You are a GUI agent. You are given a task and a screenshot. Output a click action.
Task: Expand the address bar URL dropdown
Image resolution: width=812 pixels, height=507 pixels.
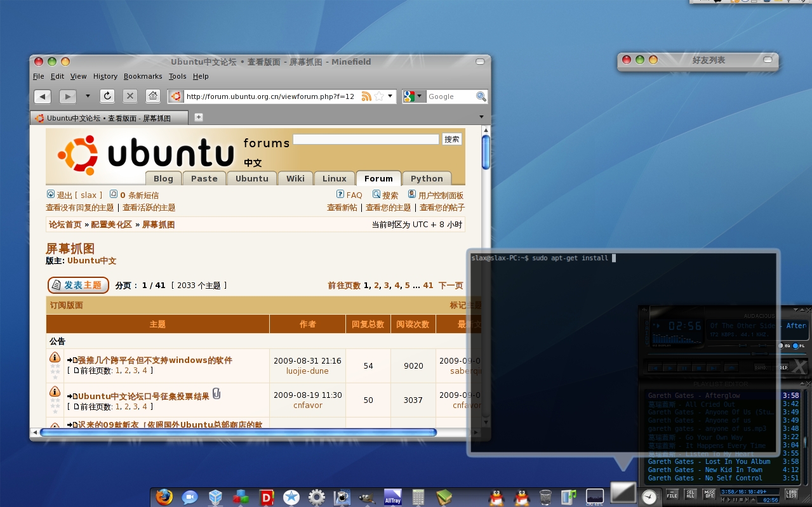coord(390,96)
